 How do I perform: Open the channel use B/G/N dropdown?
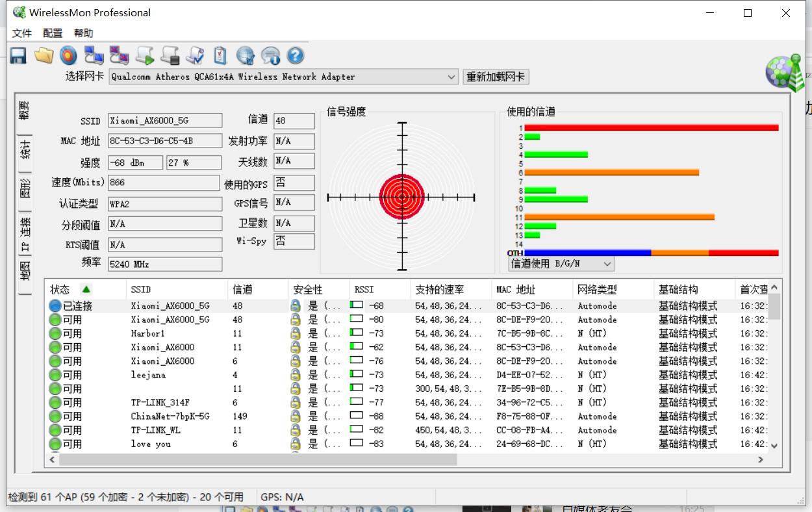tap(561, 264)
